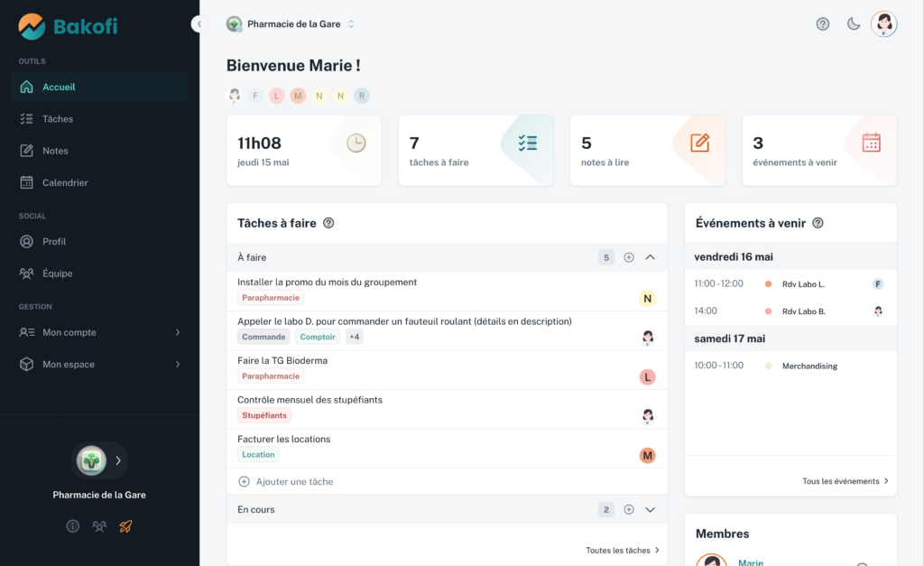Collapse the sidebar with the arrow button

[199, 24]
